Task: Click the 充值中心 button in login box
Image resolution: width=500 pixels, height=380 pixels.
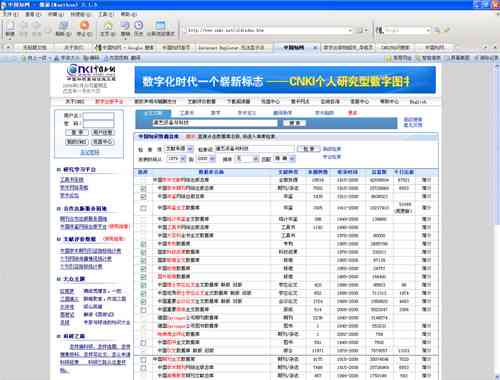Action: coord(102,142)
